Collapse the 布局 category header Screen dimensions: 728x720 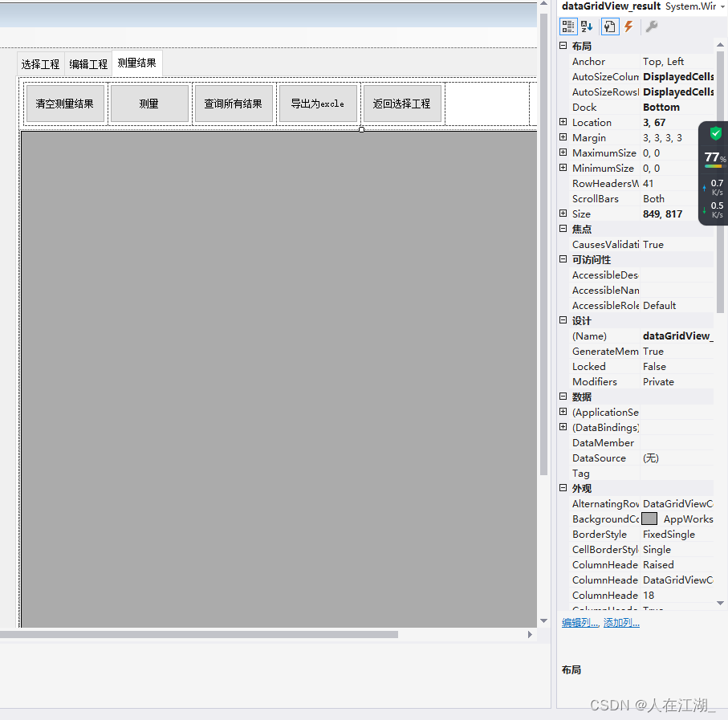pos(563,46)
